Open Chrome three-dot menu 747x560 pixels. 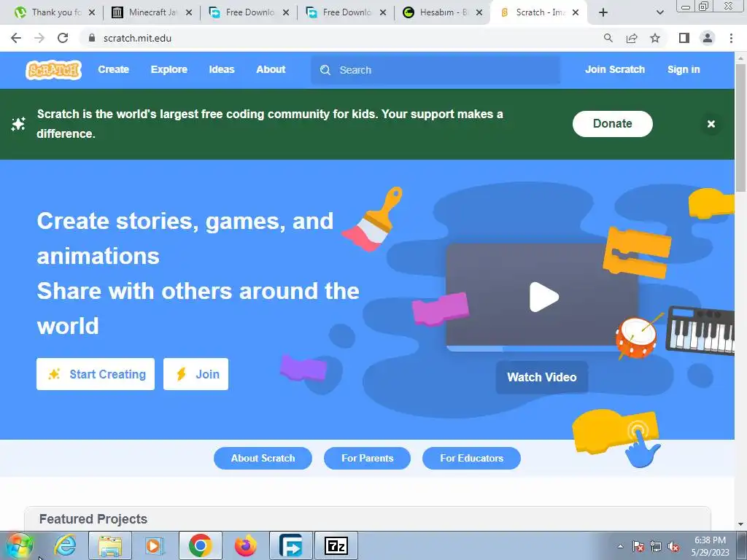pos(731,38)
